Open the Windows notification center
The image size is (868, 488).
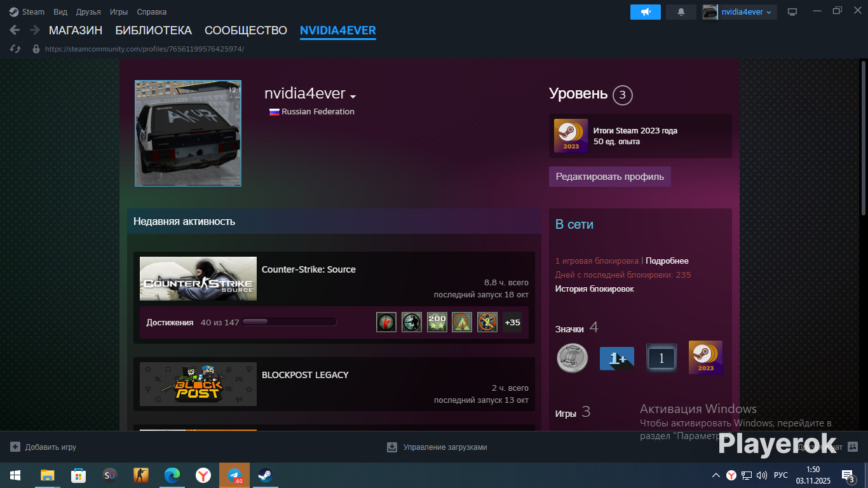tap(848, 475)
